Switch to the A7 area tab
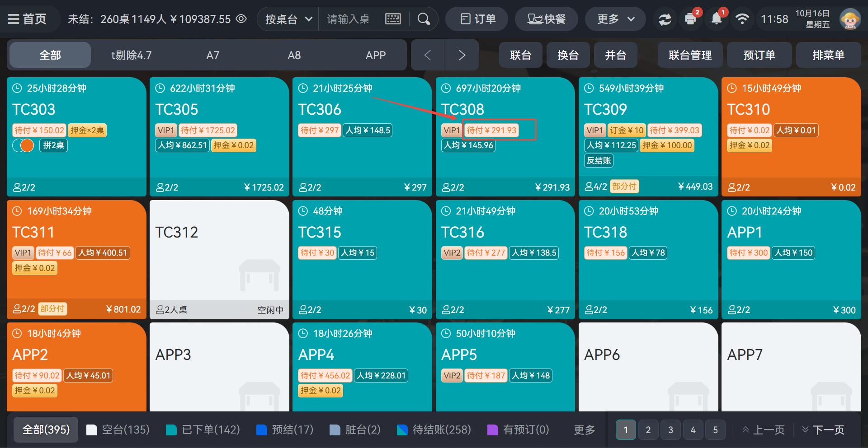Viewport: 868px width, 448px height. pyautogui.click(x=213, y=55)
